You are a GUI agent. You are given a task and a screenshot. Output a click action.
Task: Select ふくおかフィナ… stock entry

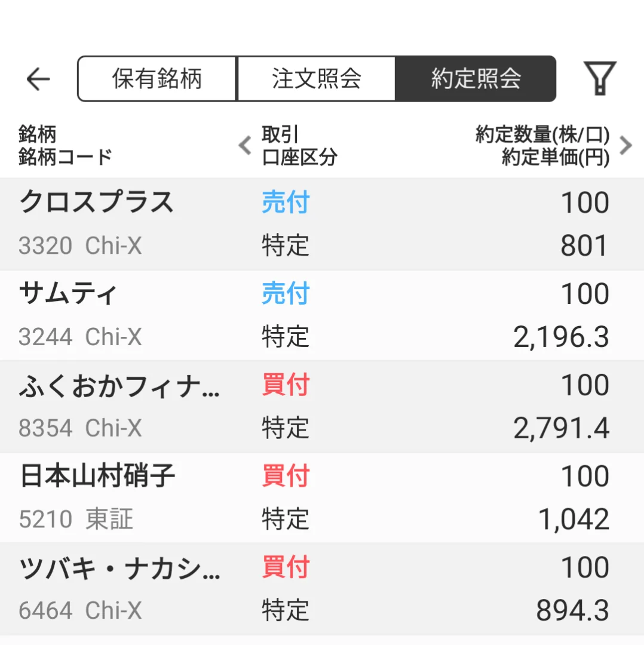[119, 386]
